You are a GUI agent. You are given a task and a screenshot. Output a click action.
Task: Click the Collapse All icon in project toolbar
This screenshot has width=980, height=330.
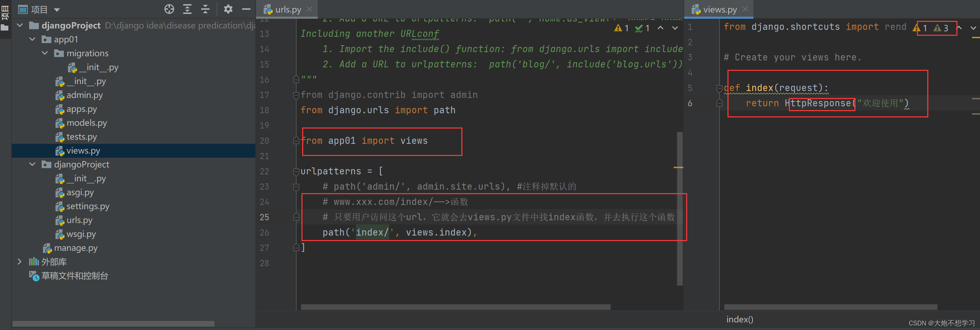click(x=205, y=9)
